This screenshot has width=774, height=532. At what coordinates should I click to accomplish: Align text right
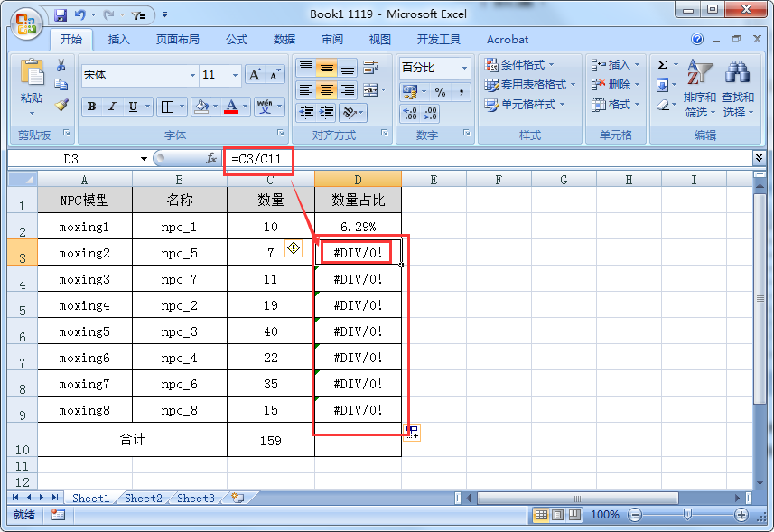pyautogui.click(x=347, y=89)
